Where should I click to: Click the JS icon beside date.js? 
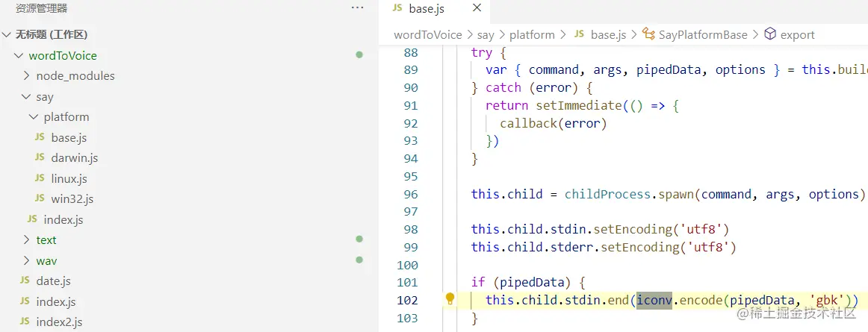[25, 281]
